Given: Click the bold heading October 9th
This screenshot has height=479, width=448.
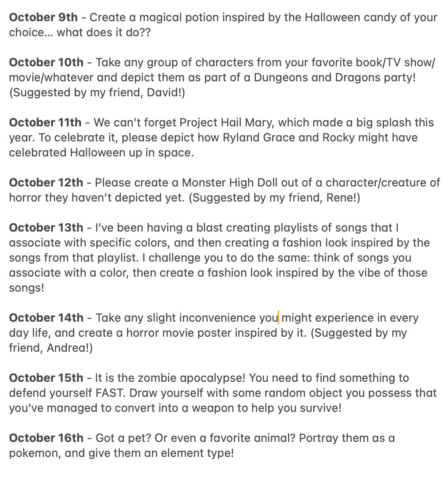Looking at the screenshot, I should 43,17.
